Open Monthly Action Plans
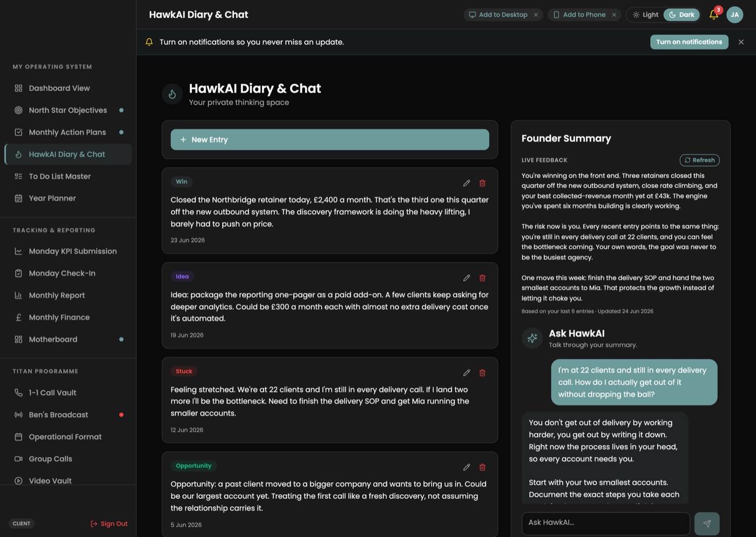Image resolution: width=756 pixels, height=537 pixels. point(68,132)
